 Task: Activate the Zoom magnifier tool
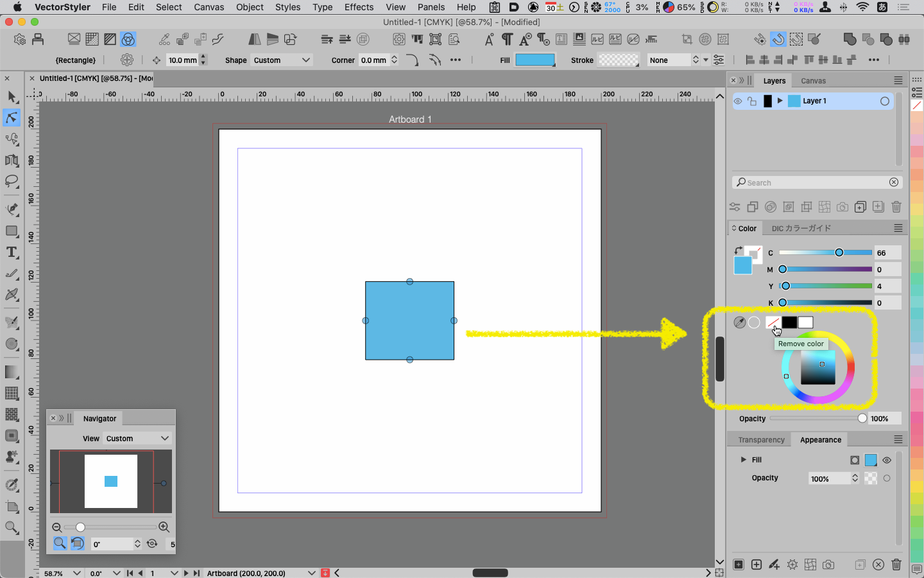click(12, 528)
